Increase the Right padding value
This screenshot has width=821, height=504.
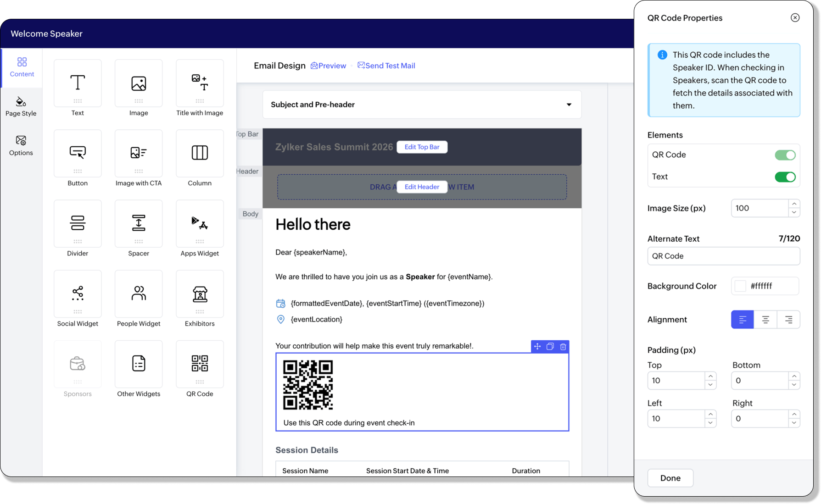coord(794,415)
